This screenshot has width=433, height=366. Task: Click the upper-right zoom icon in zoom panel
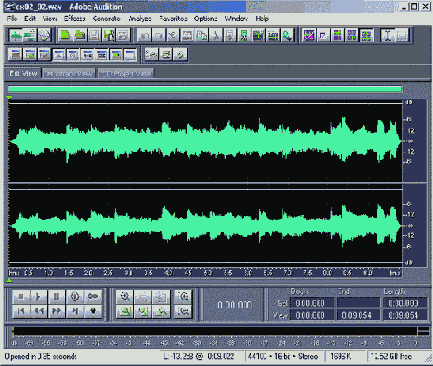(x=183, y=297)
